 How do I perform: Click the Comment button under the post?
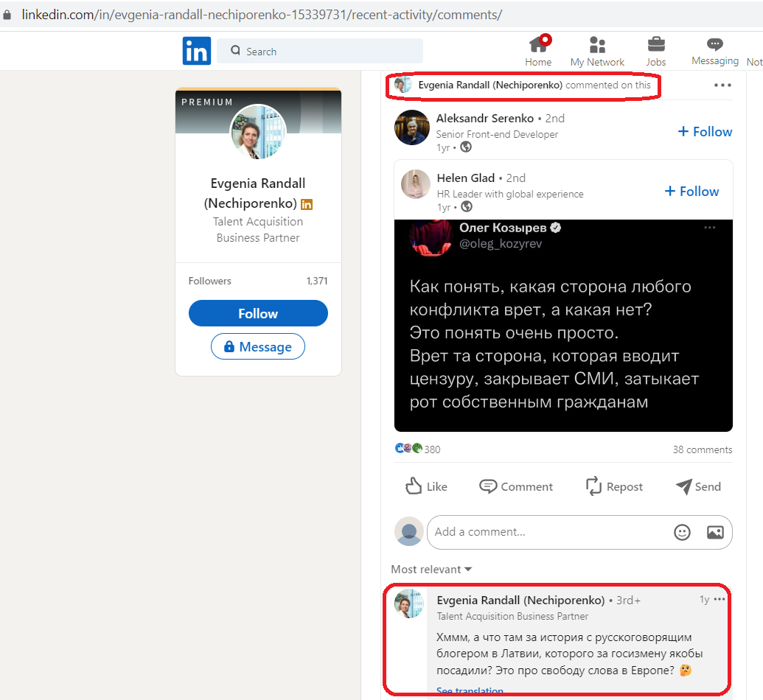(516, 486)
